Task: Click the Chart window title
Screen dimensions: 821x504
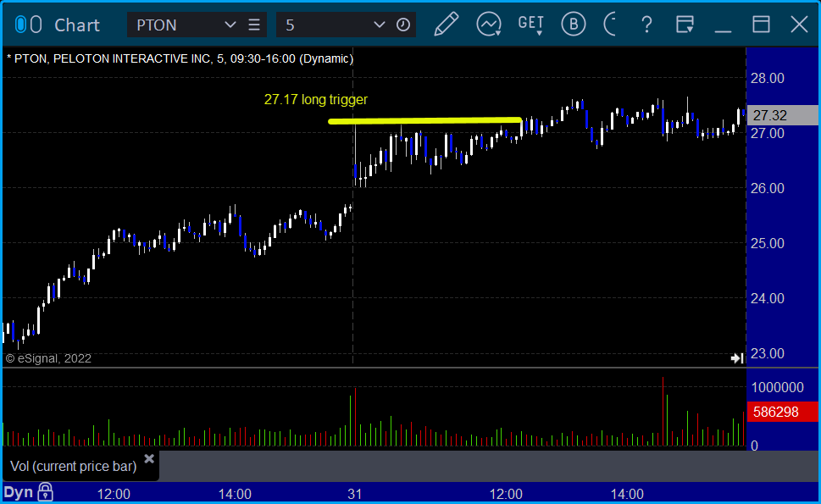Action: [77, 25]
